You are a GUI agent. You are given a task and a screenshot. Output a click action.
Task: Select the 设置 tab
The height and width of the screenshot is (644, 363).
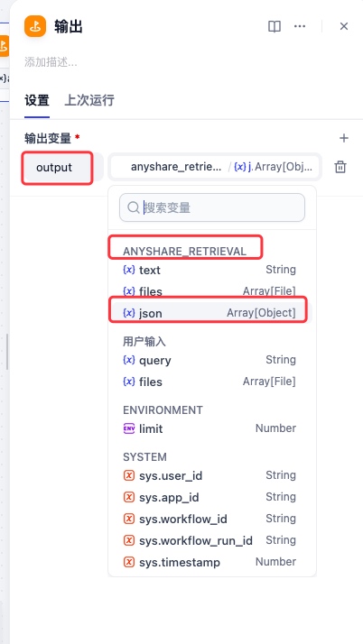37,100
